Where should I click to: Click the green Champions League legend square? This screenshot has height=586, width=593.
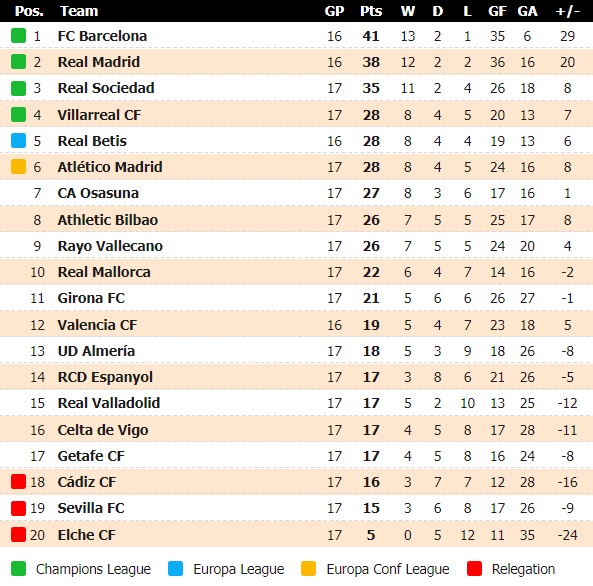tap(18, 569)
